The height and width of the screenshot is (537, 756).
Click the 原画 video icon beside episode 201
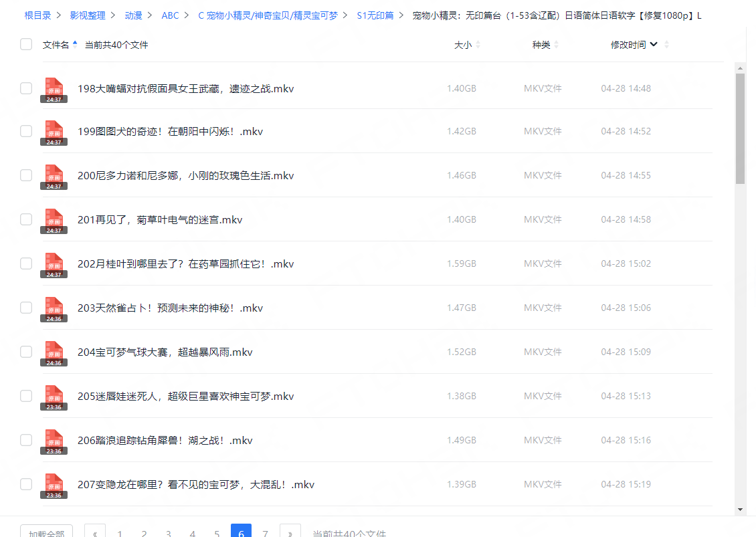coord(54,219)
